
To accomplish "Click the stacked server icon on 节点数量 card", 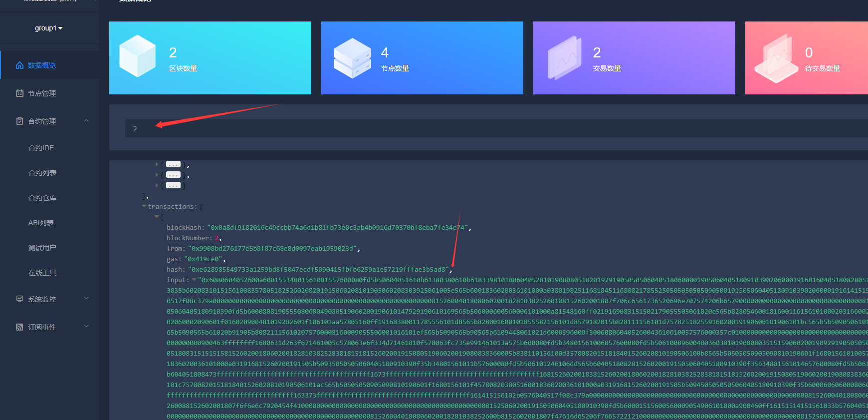I will [x=352, y=58].
